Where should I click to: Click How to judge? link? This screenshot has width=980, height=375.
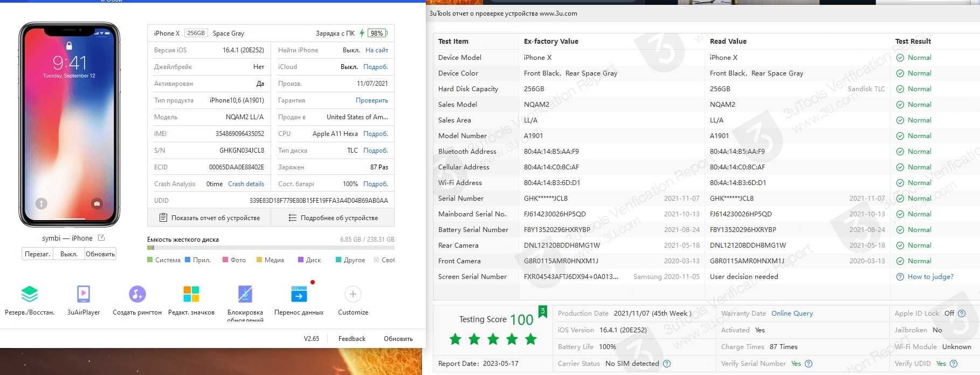pyautogui.click(x=930, y=277)
